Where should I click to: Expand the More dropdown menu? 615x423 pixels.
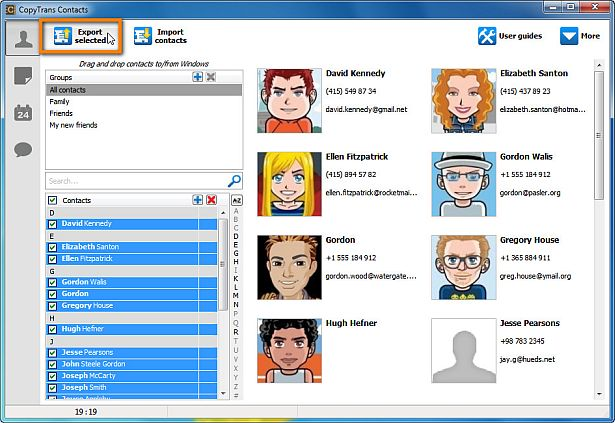click(x=580, y=36)
